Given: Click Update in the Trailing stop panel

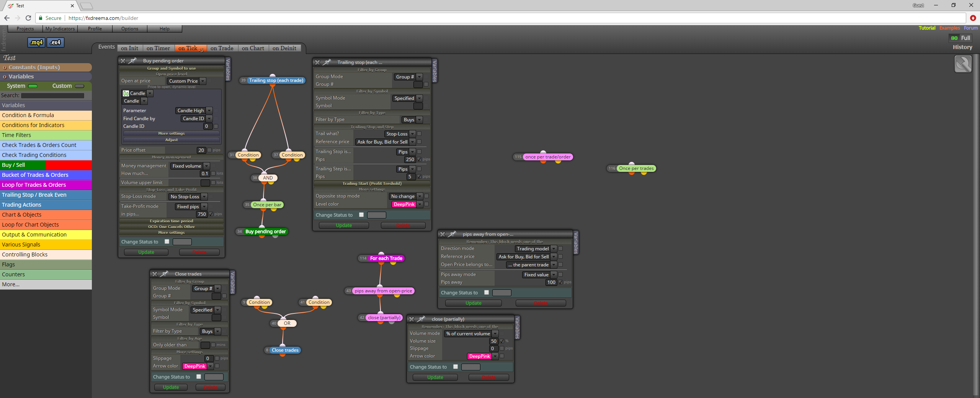Looking at the screenshot, I should (344, 225).
